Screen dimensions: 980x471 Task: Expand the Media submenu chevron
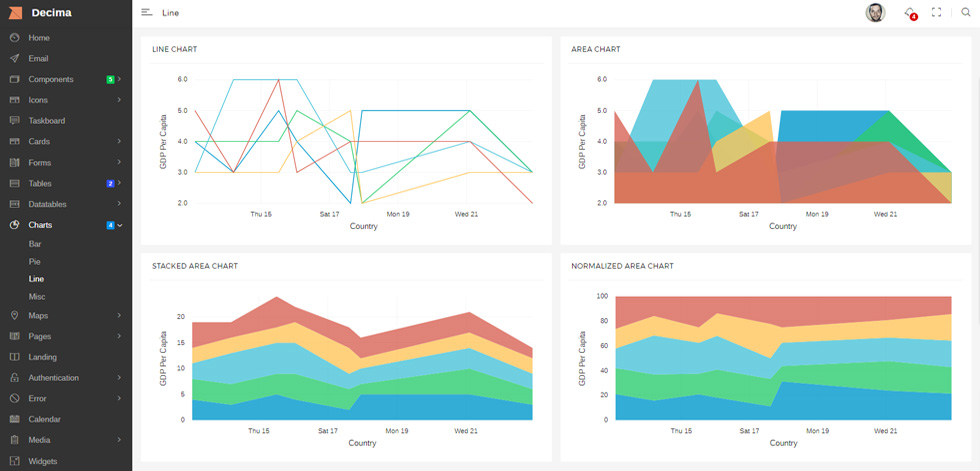tap(119, 440)
